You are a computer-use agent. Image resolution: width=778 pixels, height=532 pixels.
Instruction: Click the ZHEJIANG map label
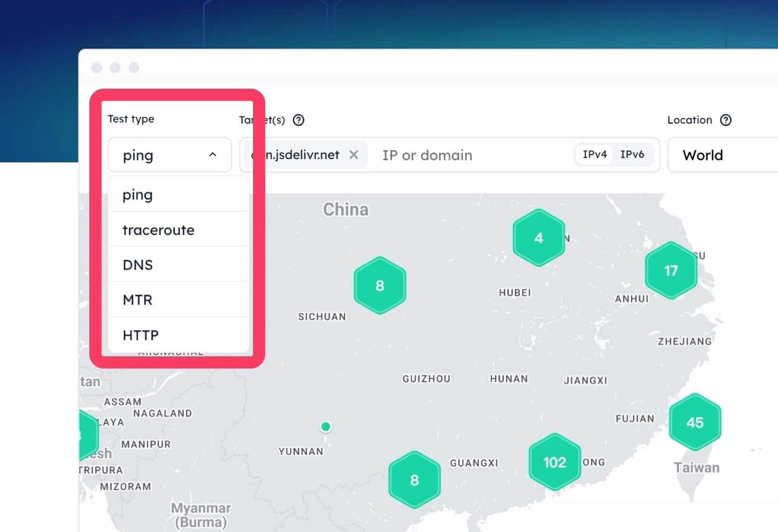pyautogui.click(x=684, y=341)
